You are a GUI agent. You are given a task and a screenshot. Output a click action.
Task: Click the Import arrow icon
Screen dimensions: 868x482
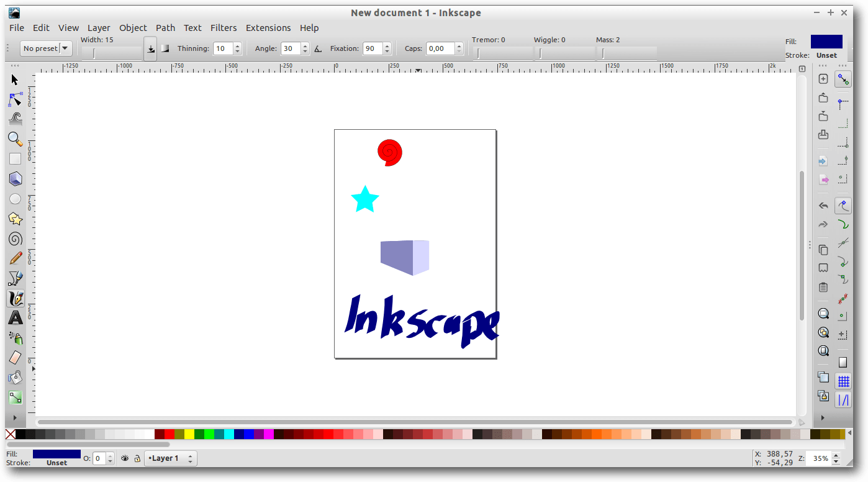pyautogui.click(x=823, y=161)
